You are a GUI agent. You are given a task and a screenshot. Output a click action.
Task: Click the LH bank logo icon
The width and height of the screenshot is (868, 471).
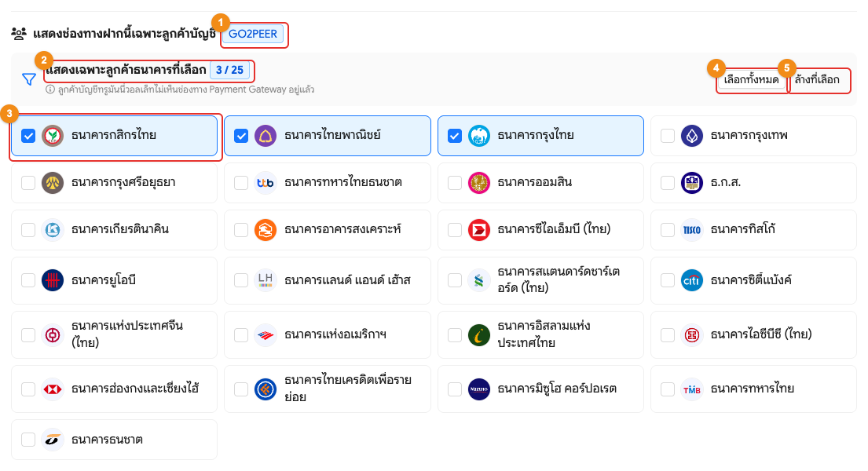tap(266, 280)
